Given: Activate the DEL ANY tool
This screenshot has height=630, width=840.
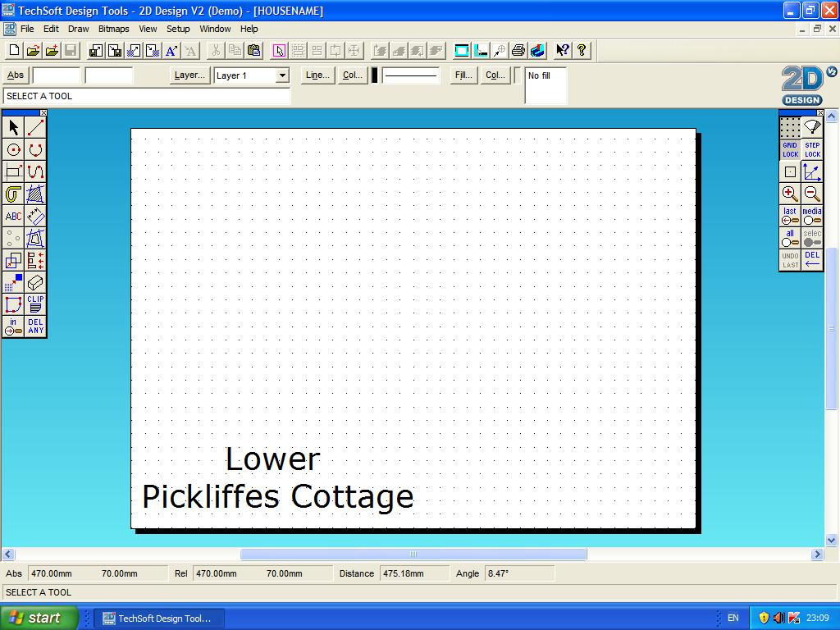Looking at the screenshot, I should click(34, 326).
